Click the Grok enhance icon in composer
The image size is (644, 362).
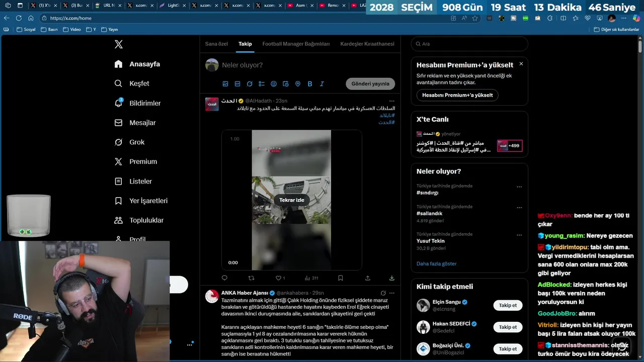click(250, 84)
